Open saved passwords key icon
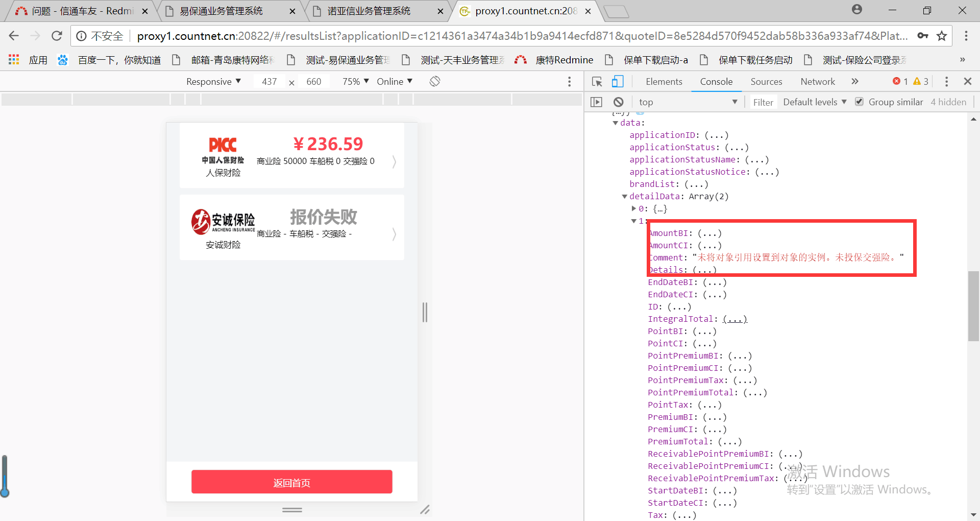The image size is (980, 521). 923,36
